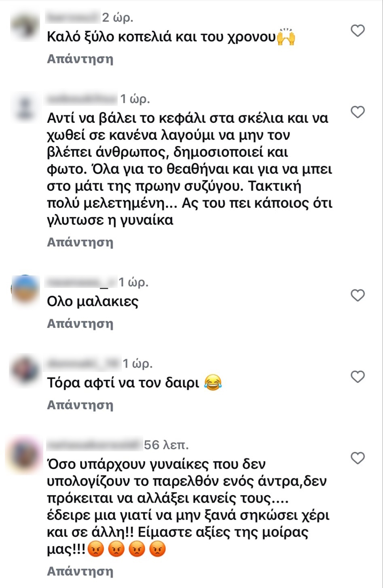Heart the 'Τόρα αφτί να τον δαιρι' comment
Viewport: 383px width, 588px height.
pyautogui.click(x=358, y=377)
